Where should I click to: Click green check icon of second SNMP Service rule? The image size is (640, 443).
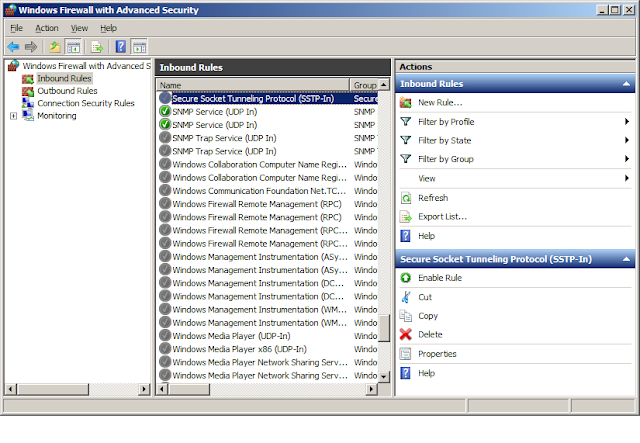point(165,124)
